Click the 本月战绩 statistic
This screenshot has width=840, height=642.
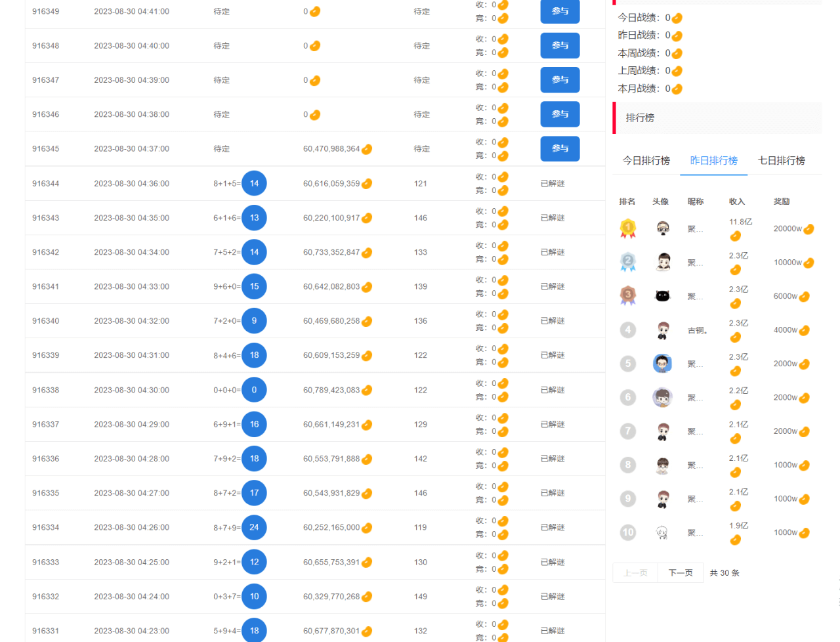pyautogui.click(x=650, y=89)
